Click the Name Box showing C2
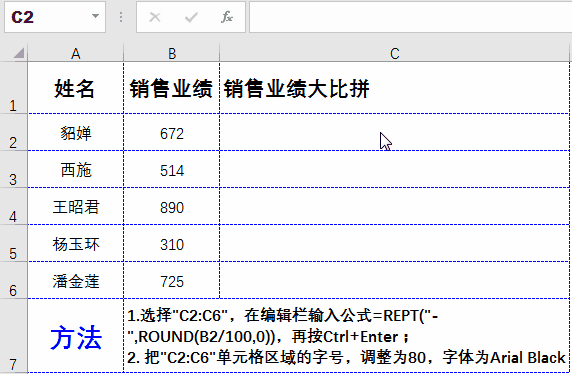The width and height of the screenshot is (572, 374). point(55,17)
